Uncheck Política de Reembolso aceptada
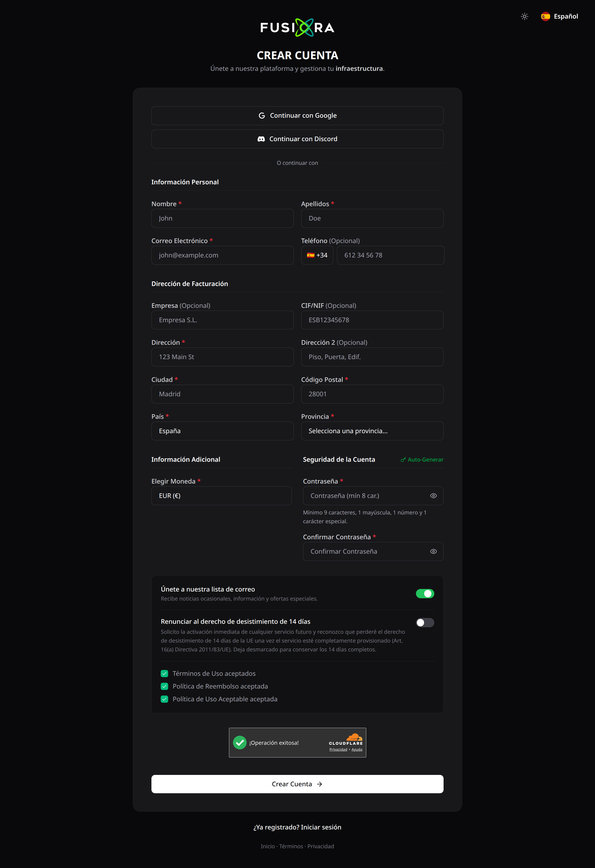 pos(164,686)
